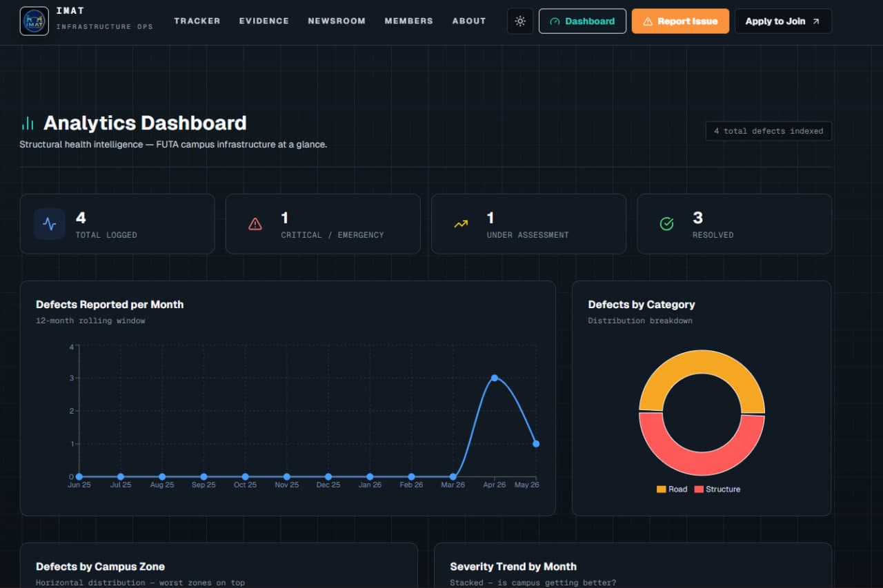Go to the Evidence page

[264, 21]
